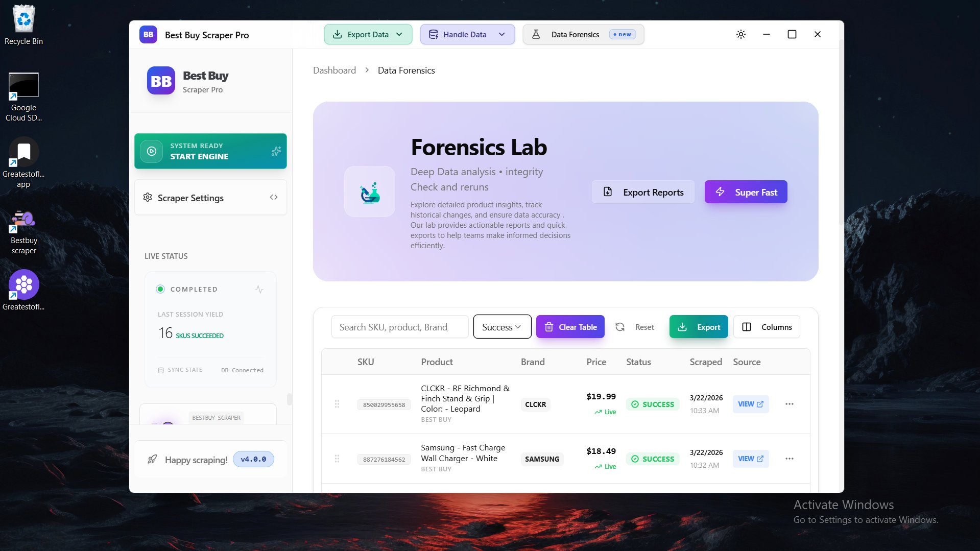Screen dimensions: 980x551
Task: Sort by the Price column header
Action: coord(596,362)
